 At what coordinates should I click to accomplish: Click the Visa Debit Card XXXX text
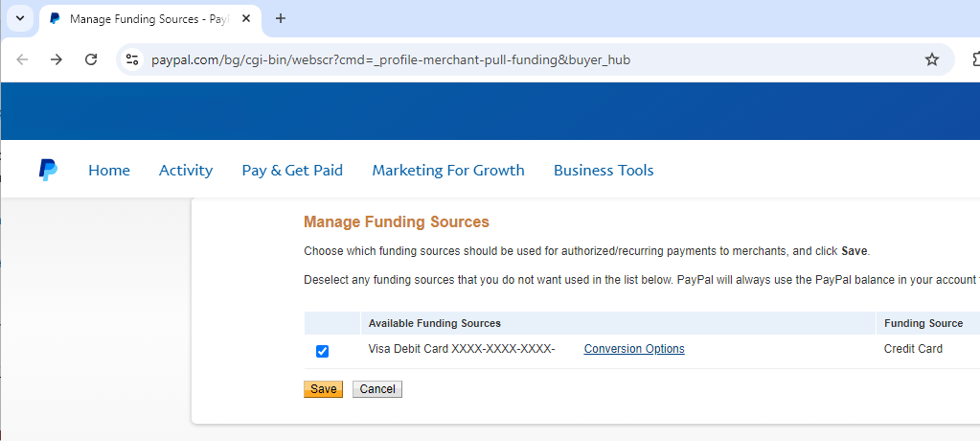pyautogui.click(x=462, y=349)
